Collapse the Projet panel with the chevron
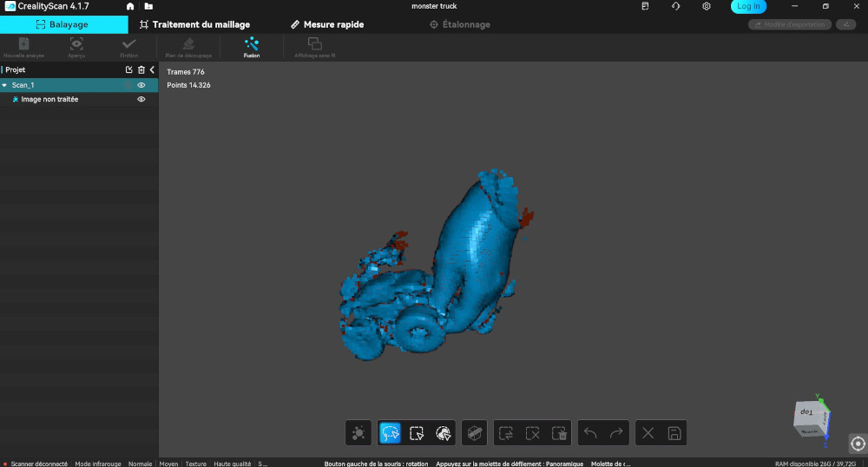 click(152, 69)
